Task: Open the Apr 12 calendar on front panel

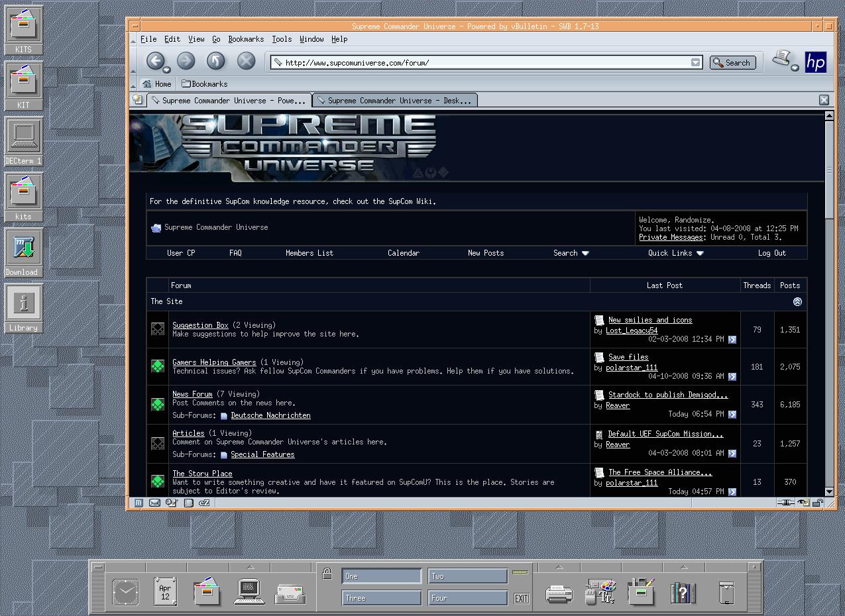Action: 165,591
